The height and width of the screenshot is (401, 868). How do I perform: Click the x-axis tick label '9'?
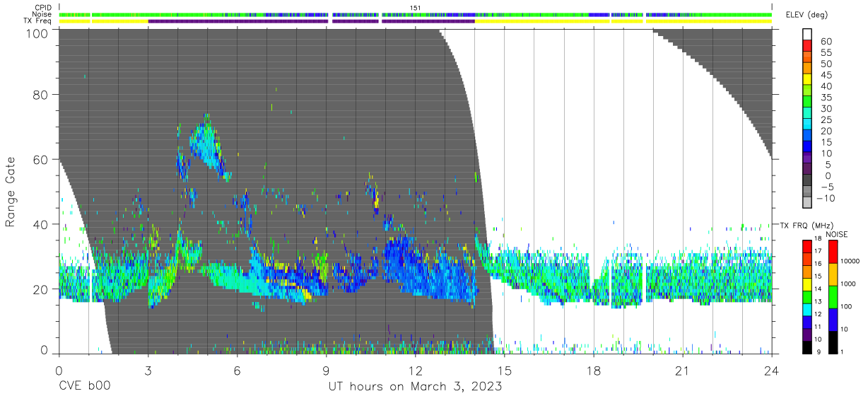point(326,371)
